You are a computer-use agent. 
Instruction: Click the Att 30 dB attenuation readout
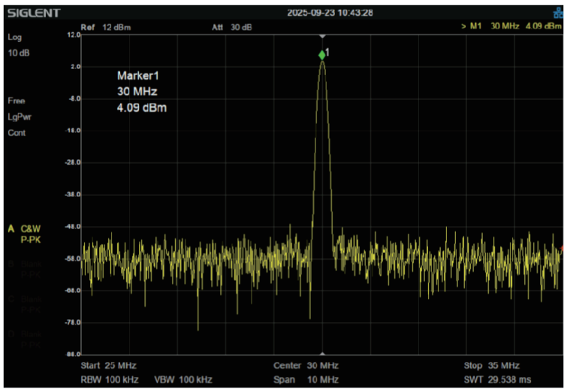click(232, 28)
